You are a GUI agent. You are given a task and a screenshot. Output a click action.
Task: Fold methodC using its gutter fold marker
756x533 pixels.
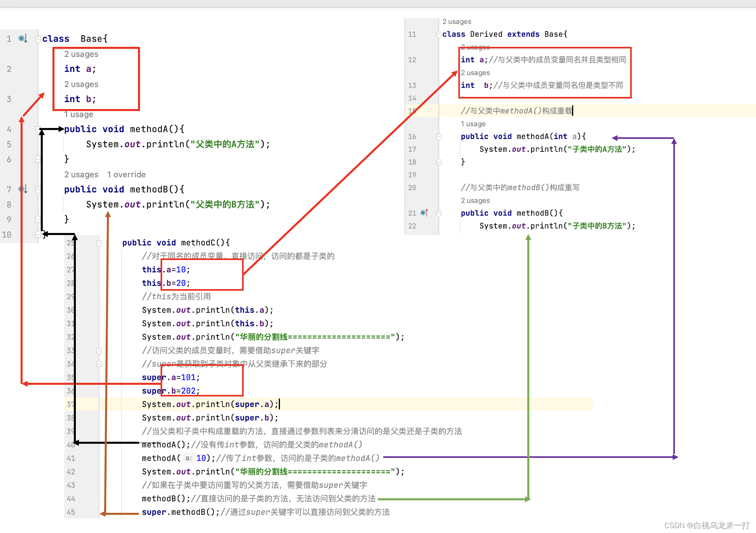99,243
